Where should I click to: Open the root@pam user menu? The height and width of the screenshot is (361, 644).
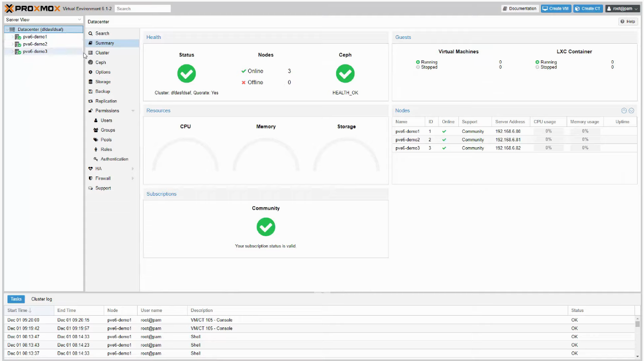tap(622, 9)
